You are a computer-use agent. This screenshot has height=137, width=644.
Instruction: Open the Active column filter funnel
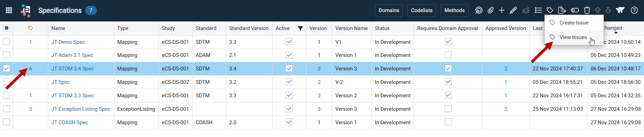[300, 28]
